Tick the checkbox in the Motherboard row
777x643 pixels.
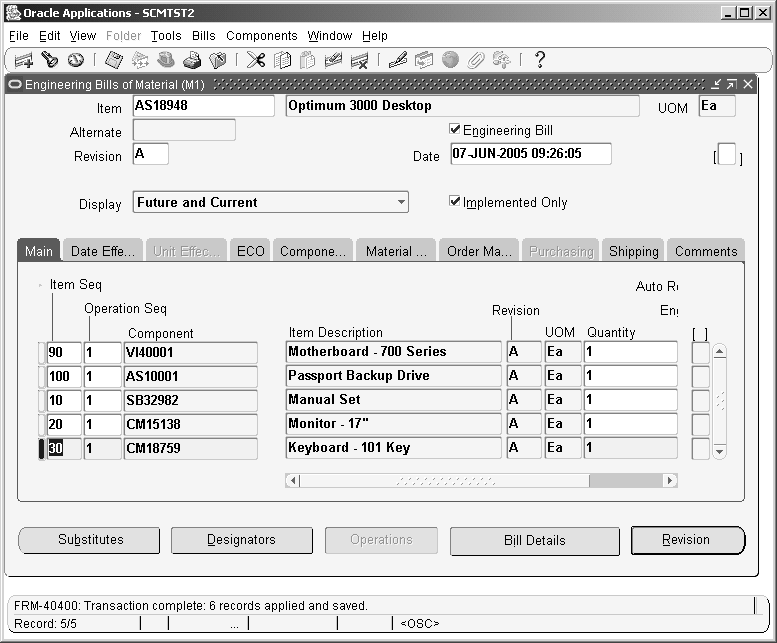tap(701, 352)
